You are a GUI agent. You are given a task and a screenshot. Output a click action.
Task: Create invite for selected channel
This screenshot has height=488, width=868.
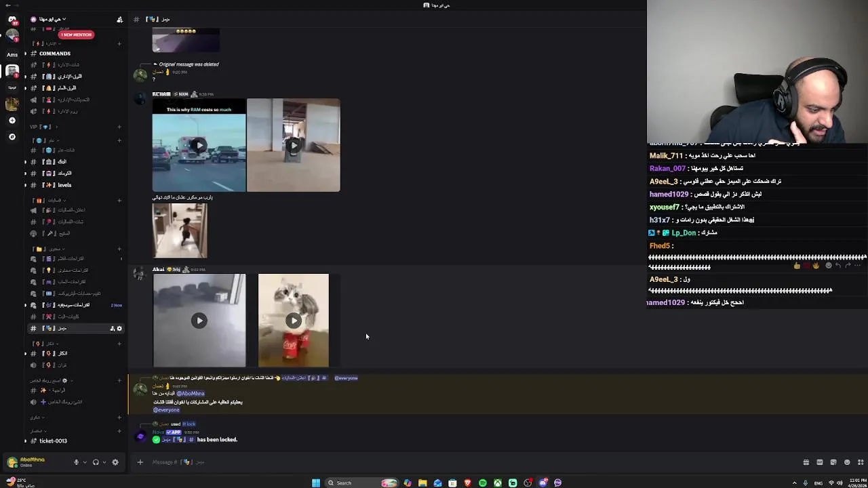coord(112,329)
